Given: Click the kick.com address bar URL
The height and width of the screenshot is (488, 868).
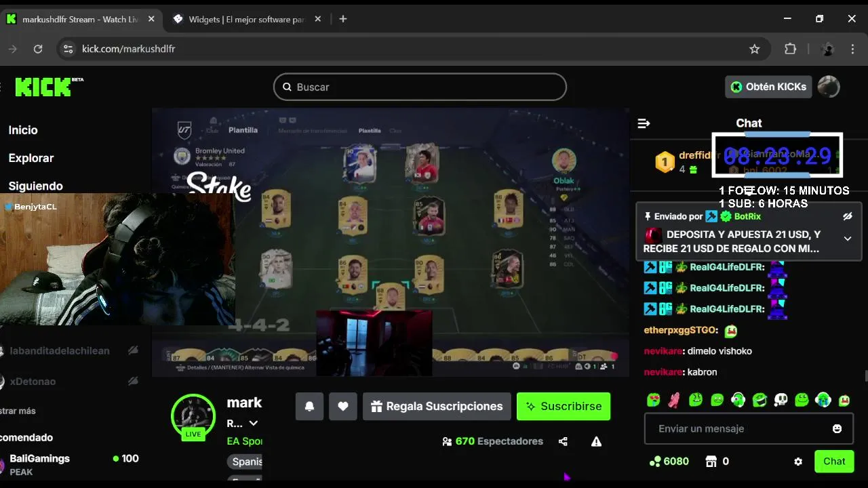Looking at the screenshot, I should (x=128, y=49).
